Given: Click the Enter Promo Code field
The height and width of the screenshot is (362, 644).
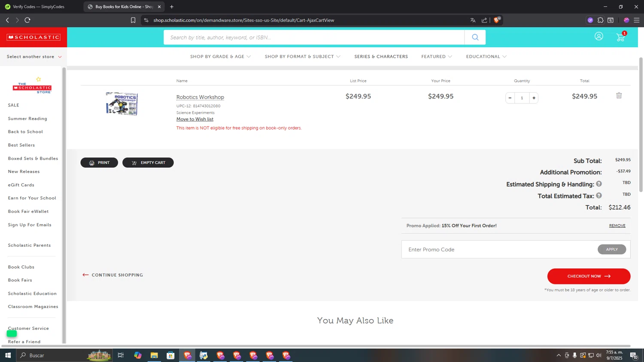Looking at the screenshot, I should [499, 249].
